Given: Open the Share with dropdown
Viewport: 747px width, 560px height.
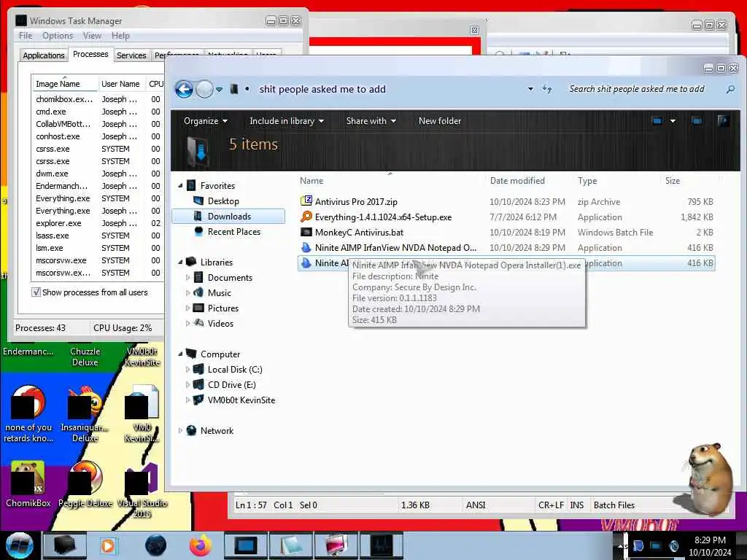Looking at the screenshot, I should click(x=371, y=121).
